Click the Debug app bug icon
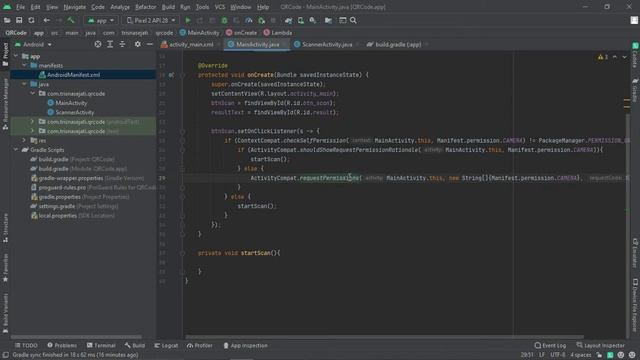Image resolution: width=640 pixels, height=360 pixels. 224,20
